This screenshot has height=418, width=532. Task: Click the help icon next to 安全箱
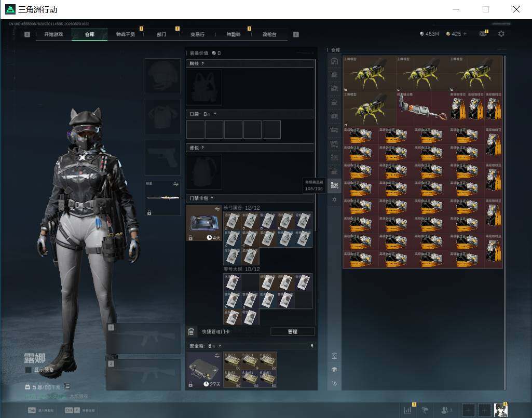pos(220,346)
